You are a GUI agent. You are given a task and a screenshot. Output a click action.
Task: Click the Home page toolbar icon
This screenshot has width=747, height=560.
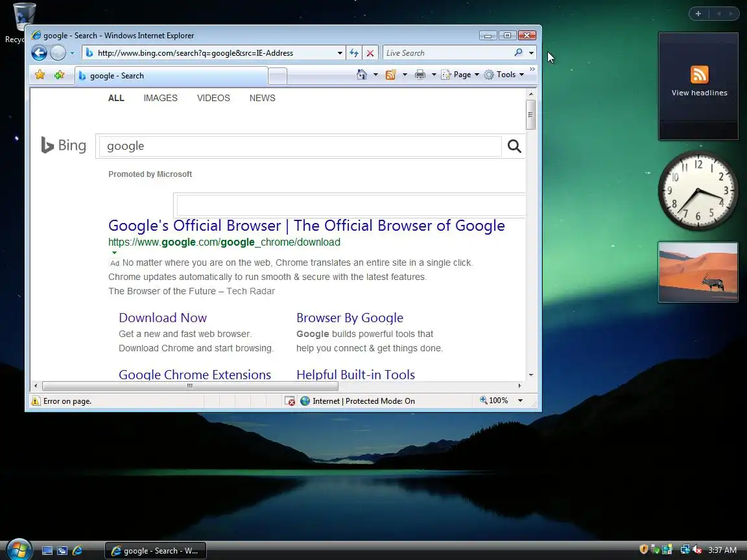tap(362, 75)
